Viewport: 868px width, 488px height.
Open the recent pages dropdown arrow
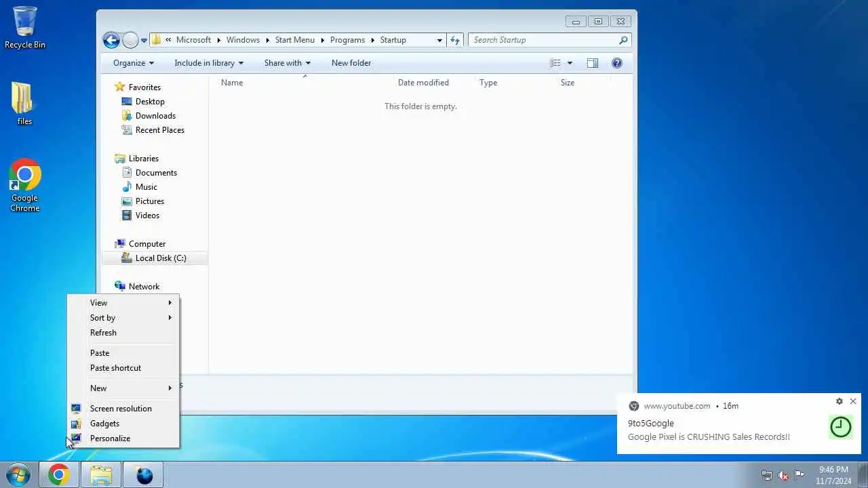point(144,41)
